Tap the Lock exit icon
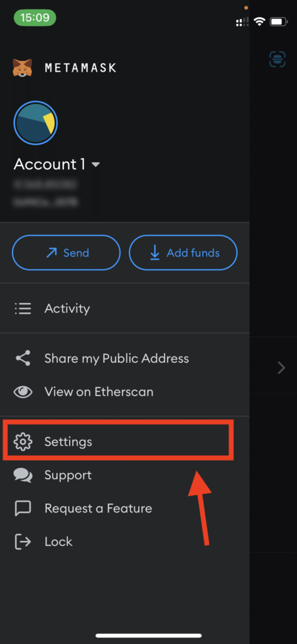The height and width of the screenshot is (644, 297). click(23, 541)
